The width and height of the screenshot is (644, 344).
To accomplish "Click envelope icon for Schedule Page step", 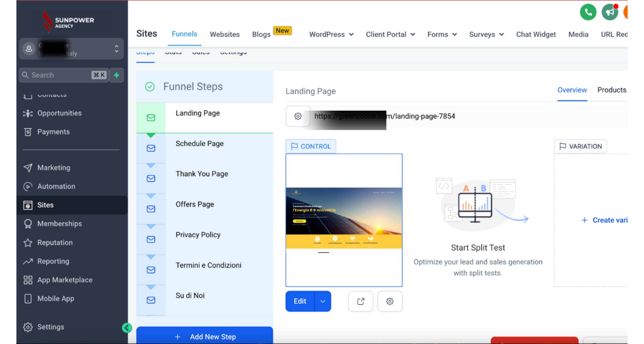I will pyautogui.click(x=151, y=148).
